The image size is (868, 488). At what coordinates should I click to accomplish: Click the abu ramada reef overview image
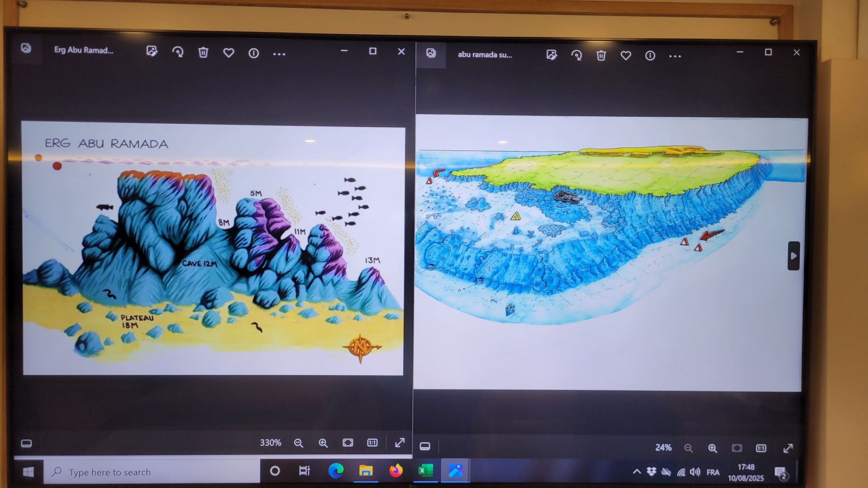point(610,253)
